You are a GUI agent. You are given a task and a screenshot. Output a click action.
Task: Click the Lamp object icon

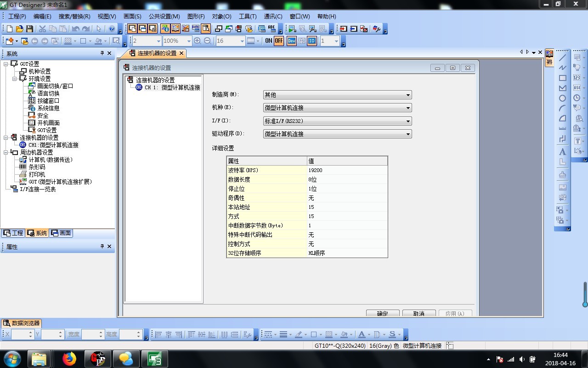577,68
